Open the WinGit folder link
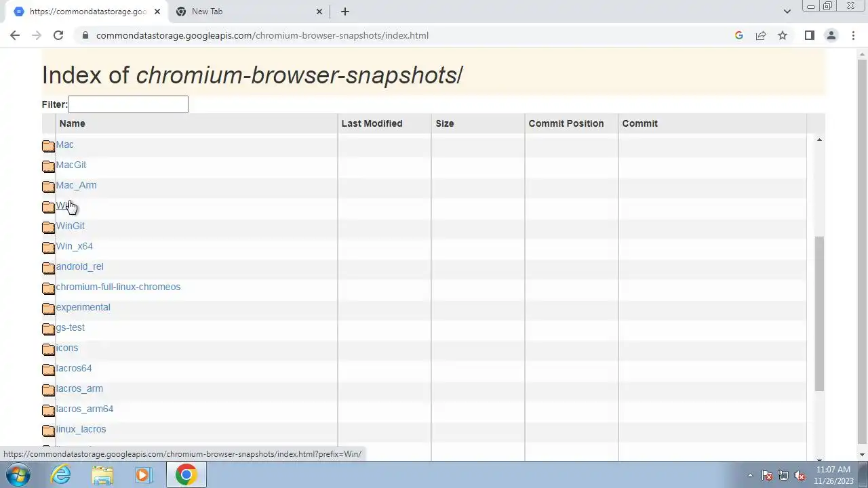 (x=70, y=226)
